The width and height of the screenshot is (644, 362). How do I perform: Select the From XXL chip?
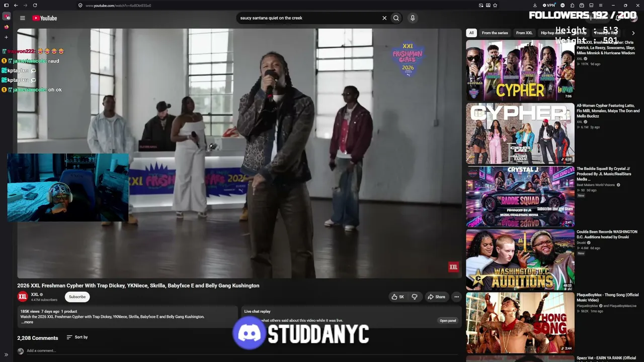pyautogui.click(x=524, y=33)
